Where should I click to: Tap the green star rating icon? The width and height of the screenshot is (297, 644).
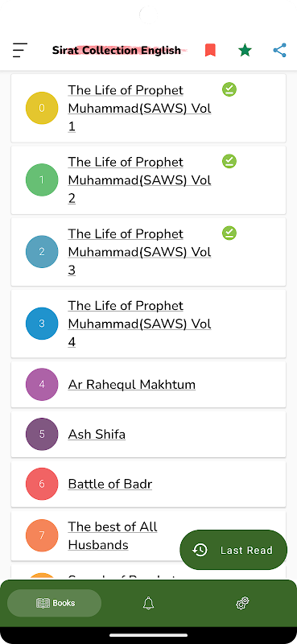click(245, 51)
